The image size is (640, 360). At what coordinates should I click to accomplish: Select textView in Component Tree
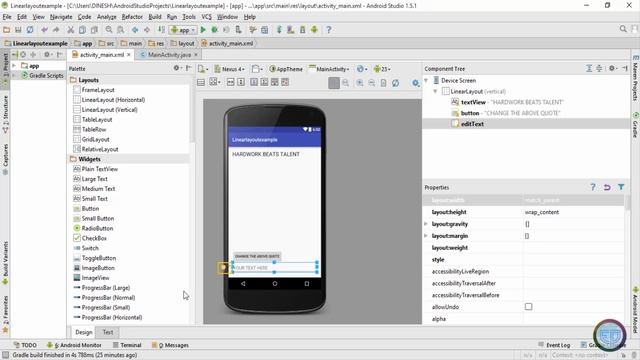[x=473, y=102]
